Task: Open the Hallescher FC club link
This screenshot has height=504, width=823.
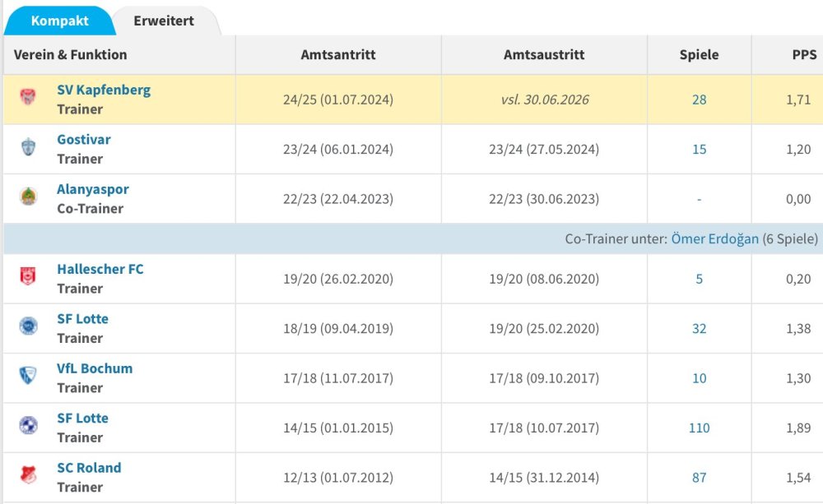Action: pyautogui.click(x=100, y=269)
